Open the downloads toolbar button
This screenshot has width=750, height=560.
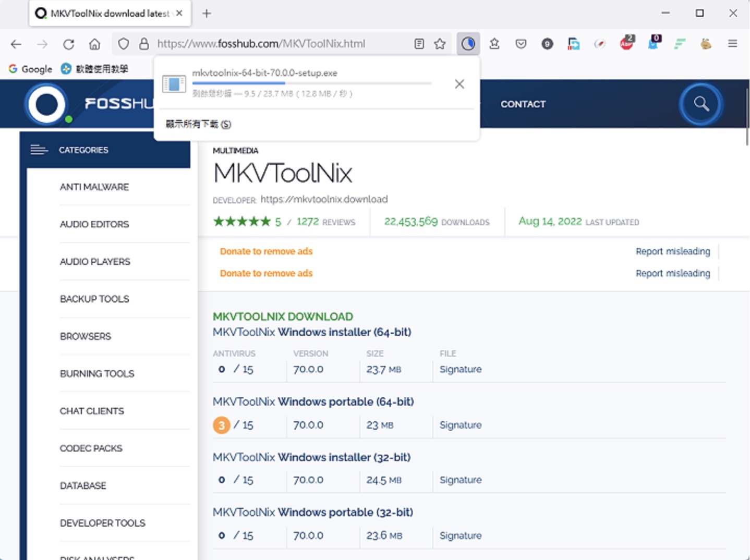pyautogui.click(x=468, y=44)
